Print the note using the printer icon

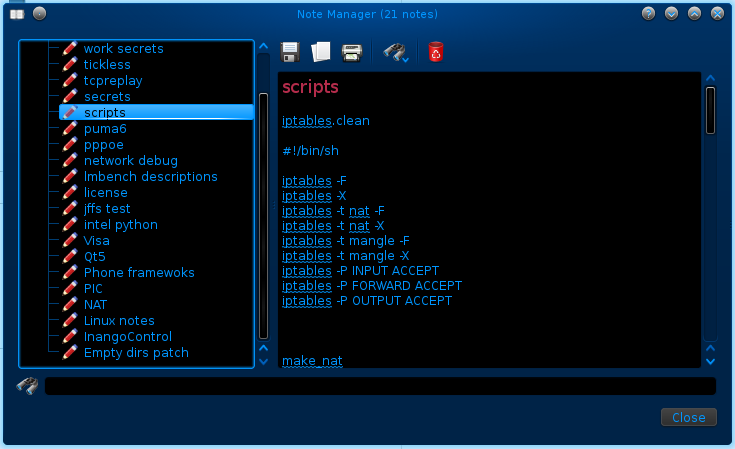pyautogui.click(x=352, y=52)
